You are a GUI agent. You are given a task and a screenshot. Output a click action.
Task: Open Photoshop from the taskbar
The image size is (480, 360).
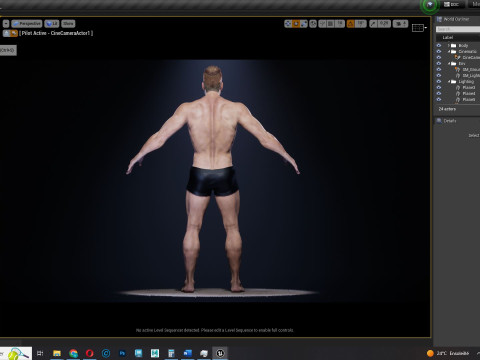click(x=122, y=353)
